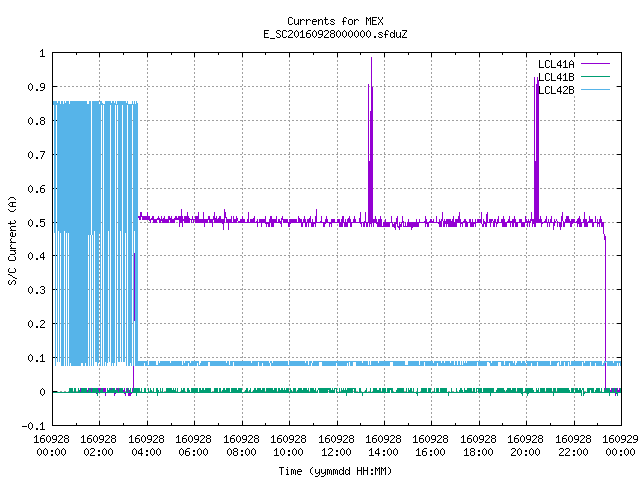This screenshot has height=480, width=640.
Task: Click the y-axis tick label '0.7'
Action: (x=36, y=155)
